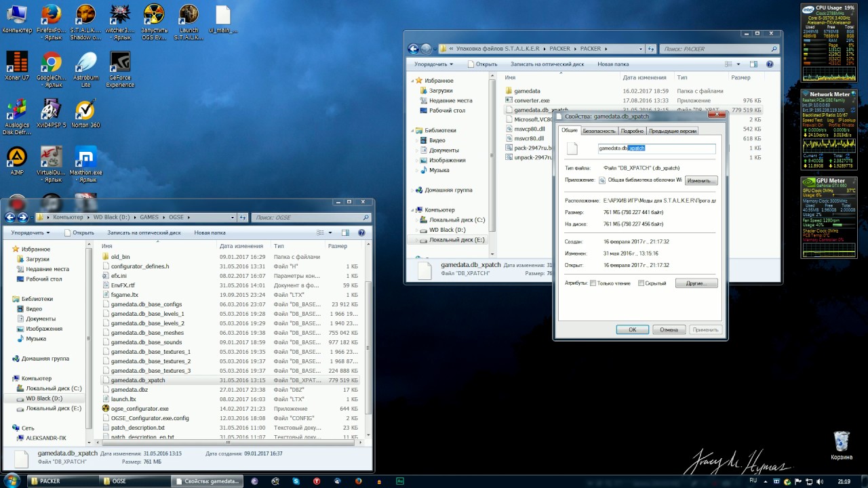Image resolution: width=868 pixels, height=488 pixels.
Task: Open the Astroburn Lite desktop icon
Action: click(85, 70)
